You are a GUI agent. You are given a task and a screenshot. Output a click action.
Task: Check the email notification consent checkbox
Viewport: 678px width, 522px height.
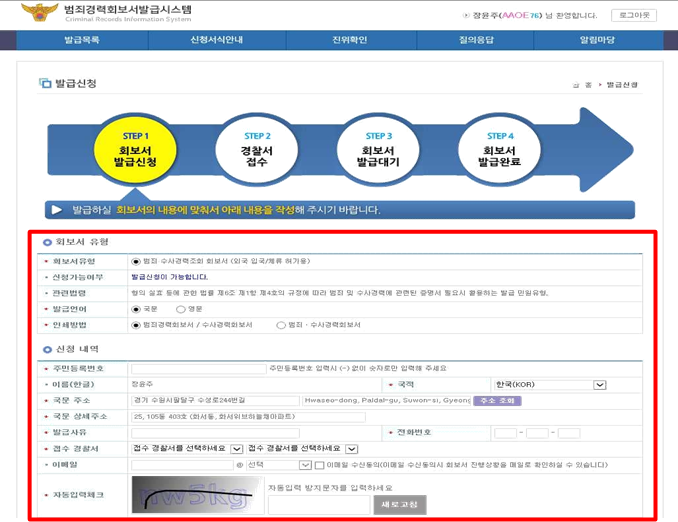pos(319,465)
